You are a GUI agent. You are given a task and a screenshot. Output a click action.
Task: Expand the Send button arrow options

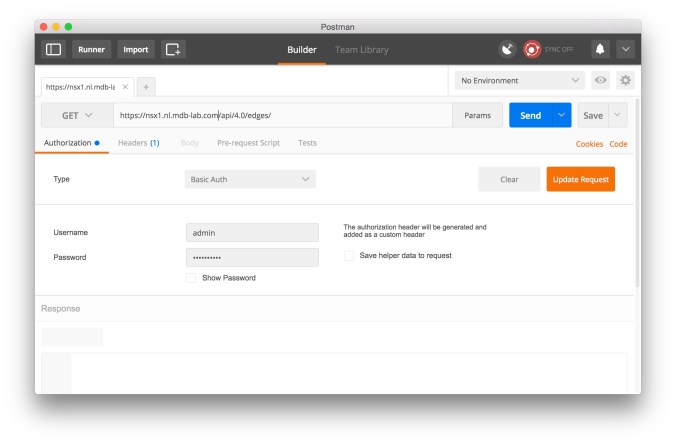(x=561, y=115)
